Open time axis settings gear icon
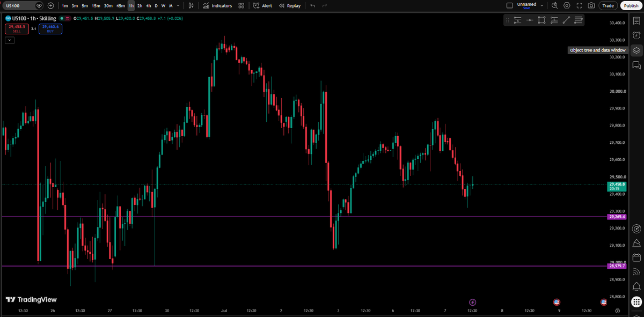Viewport: 644px width, 317px height. [618, 311]
